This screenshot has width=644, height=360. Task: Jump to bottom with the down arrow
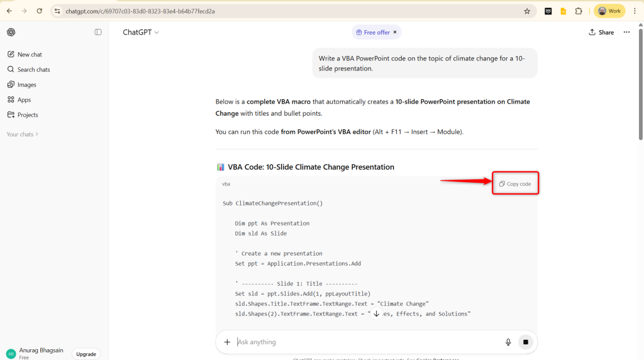pos(376,314)
